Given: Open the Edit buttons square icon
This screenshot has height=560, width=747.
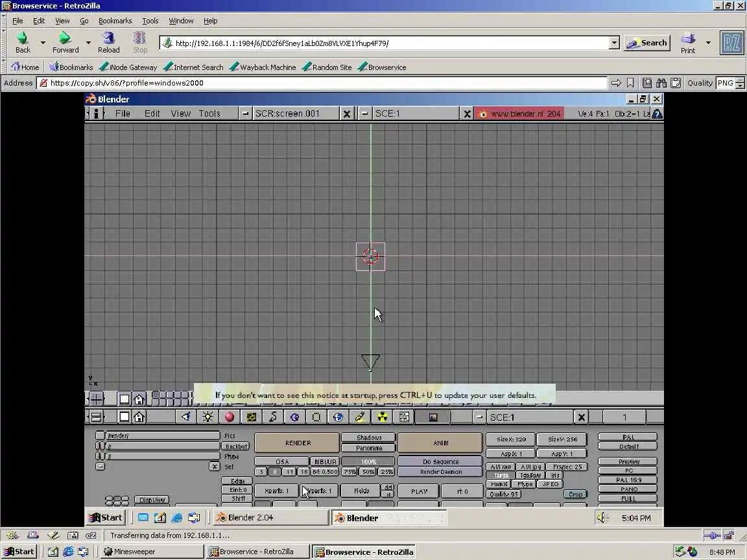Looking at the screenshot, I should click(316, 417).
